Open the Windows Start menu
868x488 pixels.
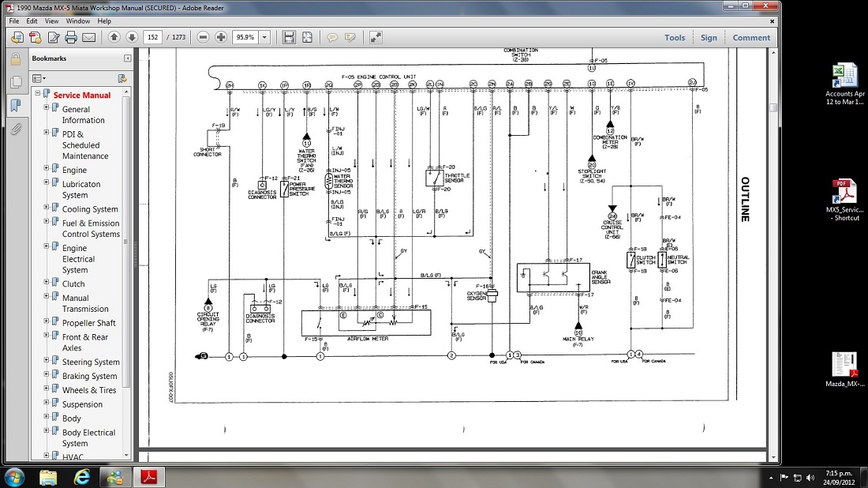(x=14, y=477)
